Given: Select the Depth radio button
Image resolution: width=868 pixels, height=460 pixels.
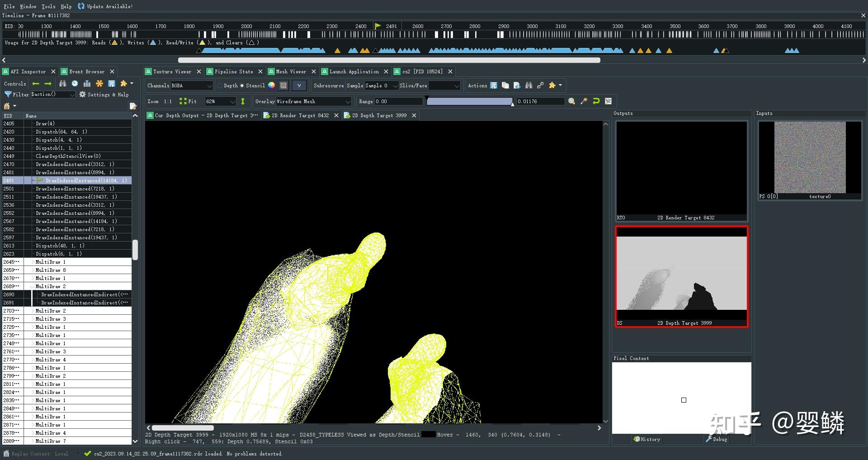Looking at the screenshot, I should (220, 85).
